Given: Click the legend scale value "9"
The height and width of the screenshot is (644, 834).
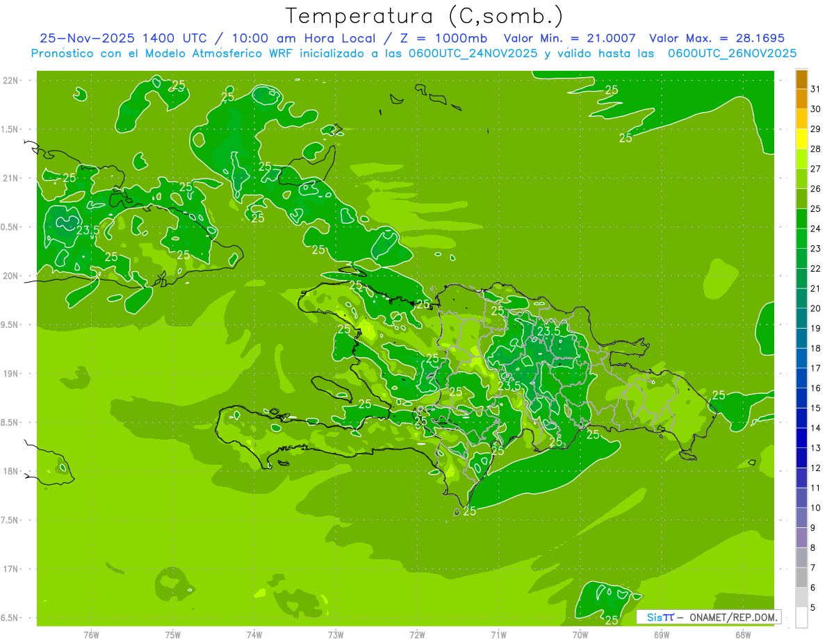Looking at the screenshot, I should tap(813, 528).
